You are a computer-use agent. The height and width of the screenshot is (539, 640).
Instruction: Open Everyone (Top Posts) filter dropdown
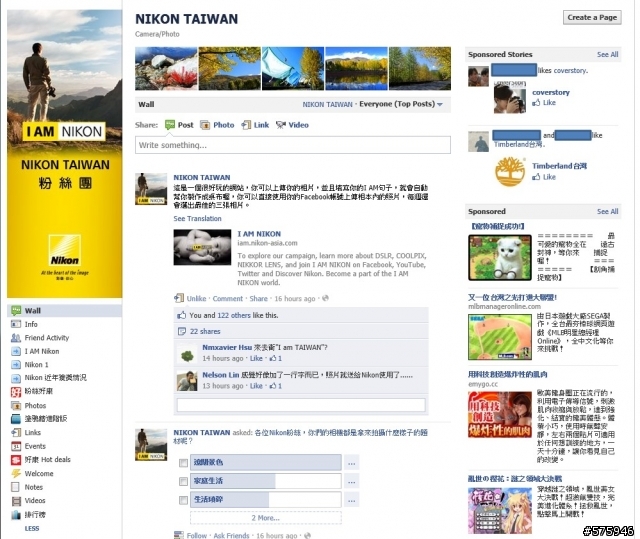pyautogui.click(x=401, y=104)
